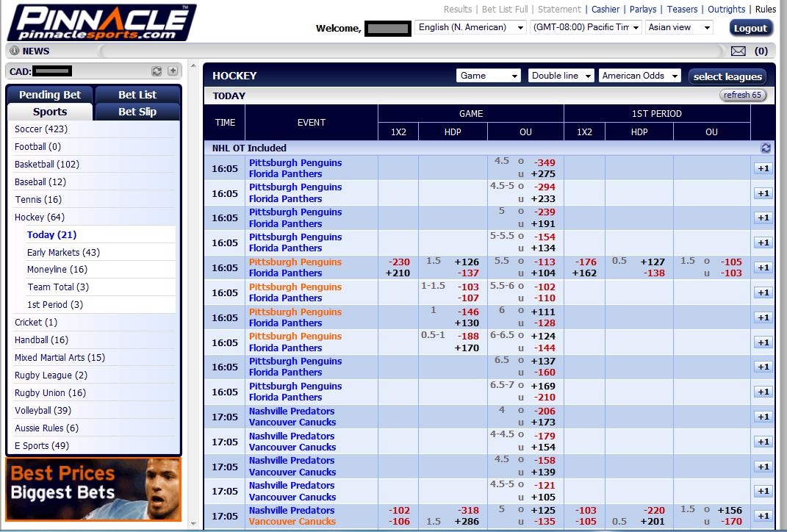Refresh the NHL OT Included league
This screenshot has height=532, width=787.
click(x=766, y=148)
